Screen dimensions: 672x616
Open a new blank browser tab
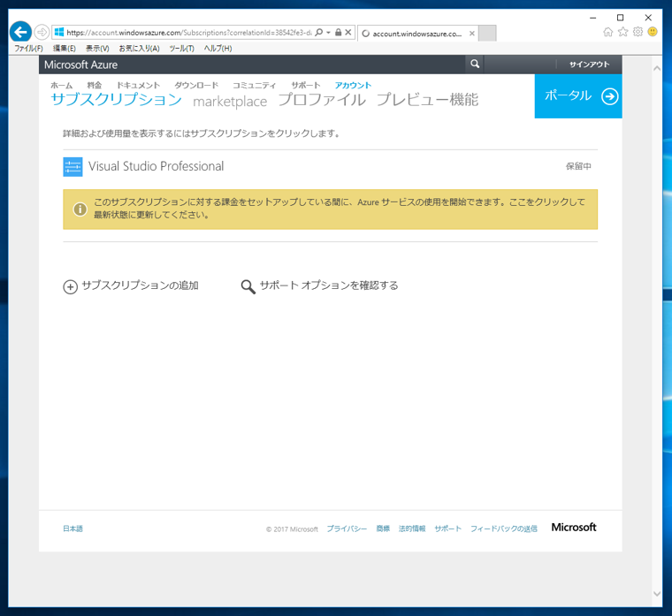point(487,34)
